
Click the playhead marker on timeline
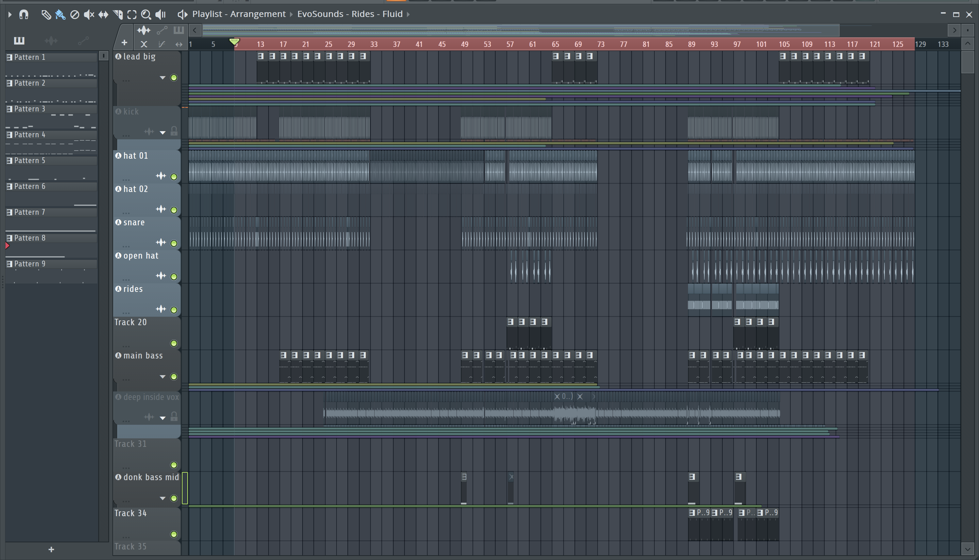[x=234, y=41]
